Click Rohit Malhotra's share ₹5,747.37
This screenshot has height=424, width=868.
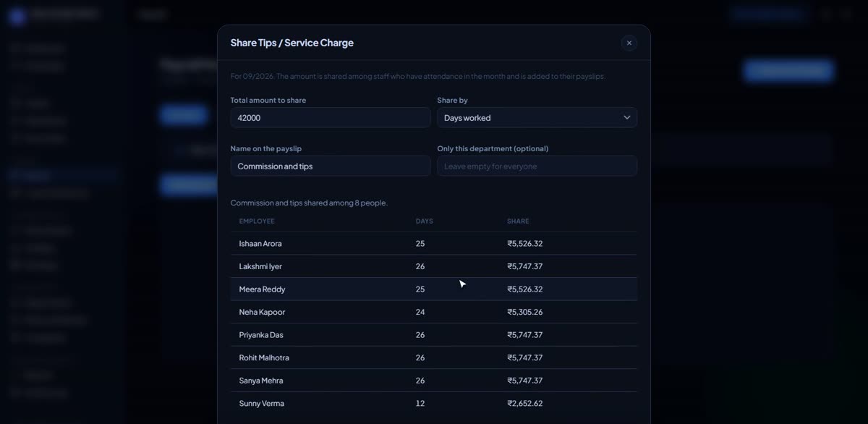tap(525, 357)
